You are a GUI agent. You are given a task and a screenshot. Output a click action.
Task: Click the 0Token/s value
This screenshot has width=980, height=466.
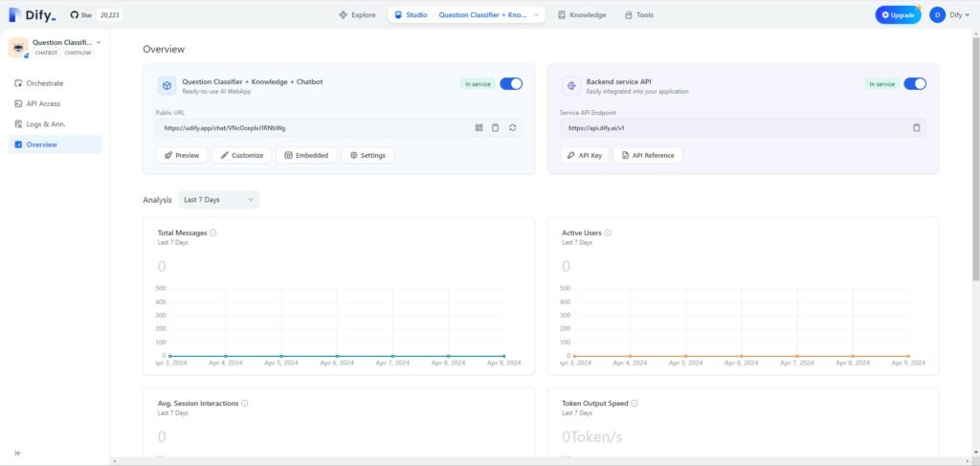coord(591,436)
